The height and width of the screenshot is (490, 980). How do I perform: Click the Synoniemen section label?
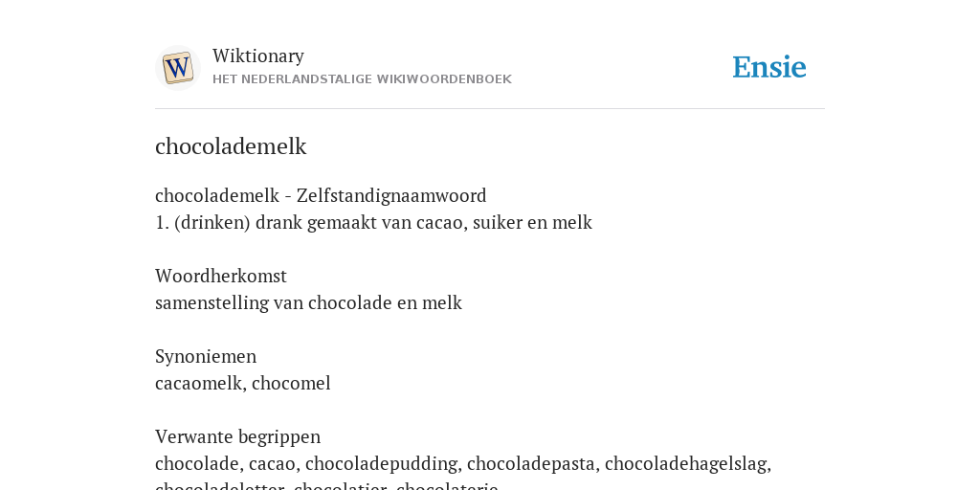click(206, 356)
